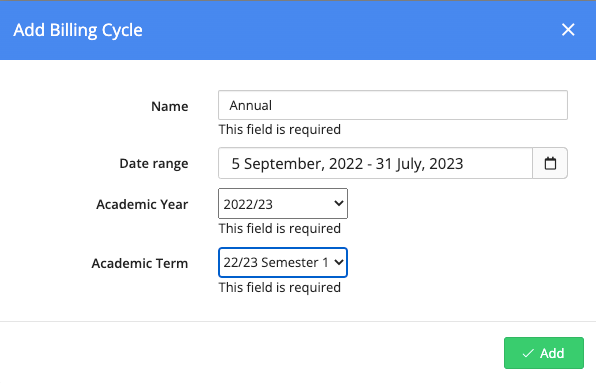The height and width of the screenshot is (383, 596).
Task: Focus the Name field containing Annual
Action: pyautogui.click(x=393, y=105)
